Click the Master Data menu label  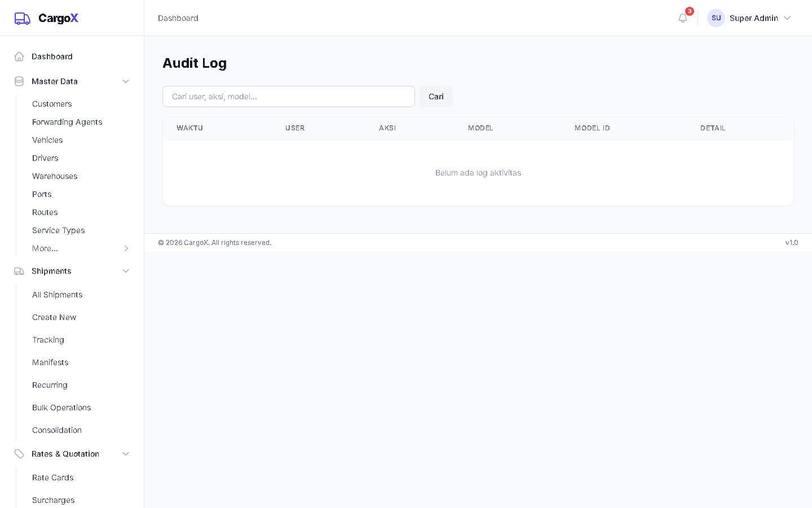point(55,81)
